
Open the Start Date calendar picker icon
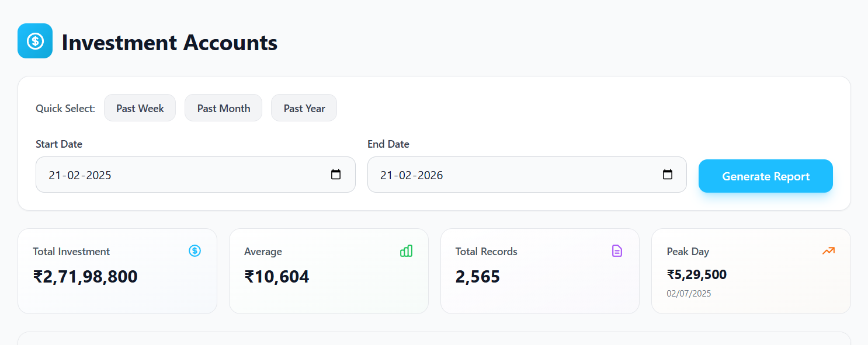336,174
